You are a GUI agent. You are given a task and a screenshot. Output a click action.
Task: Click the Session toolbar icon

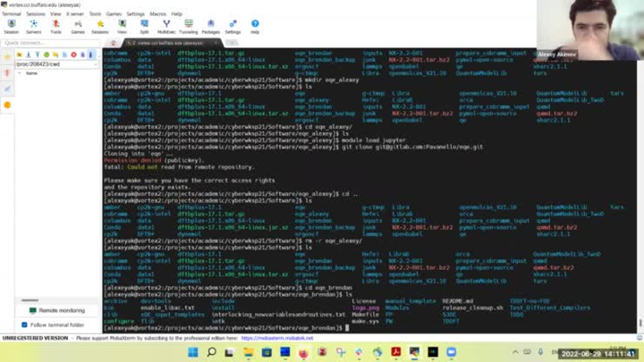tap(11, 26)
